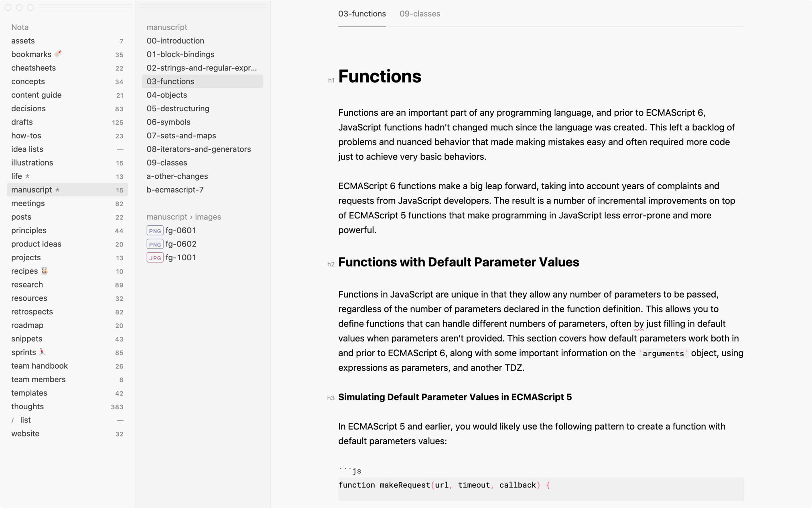Open the recipes folder
This screenshot has width=812, height=508.
pos(67,271)
